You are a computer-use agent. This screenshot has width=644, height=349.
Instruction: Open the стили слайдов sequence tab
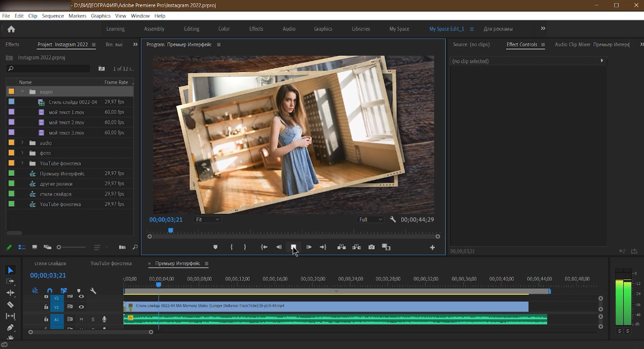click(51, 263)
